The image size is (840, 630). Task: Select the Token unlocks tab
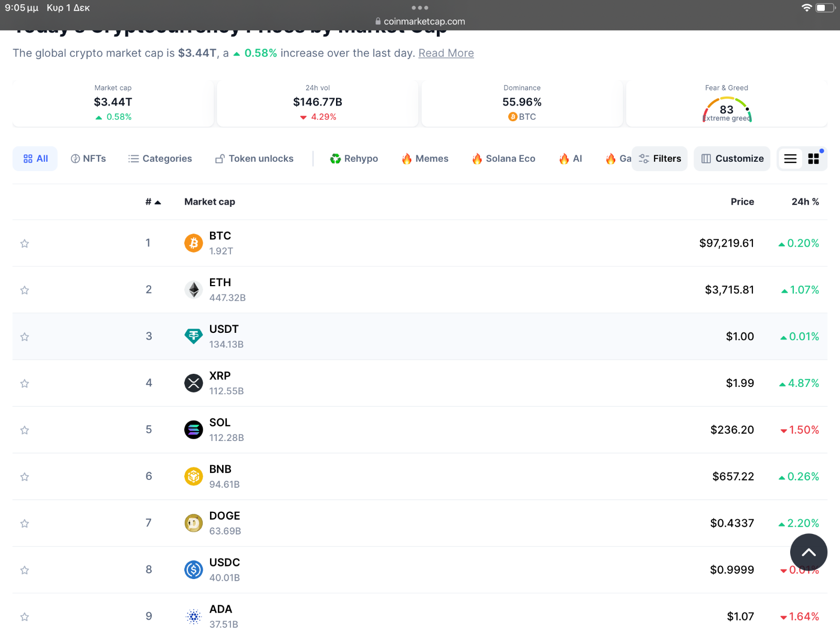[x=254, y=159]
